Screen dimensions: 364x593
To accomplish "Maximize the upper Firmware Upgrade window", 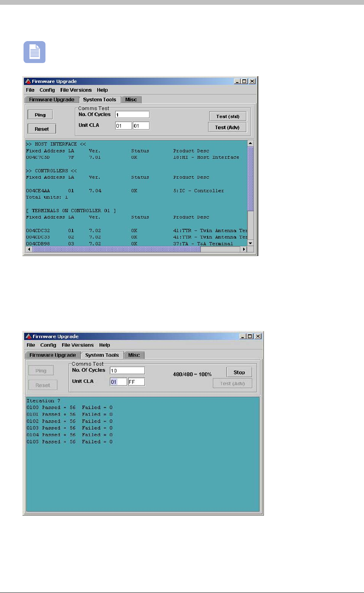I will tap(244, 81).
